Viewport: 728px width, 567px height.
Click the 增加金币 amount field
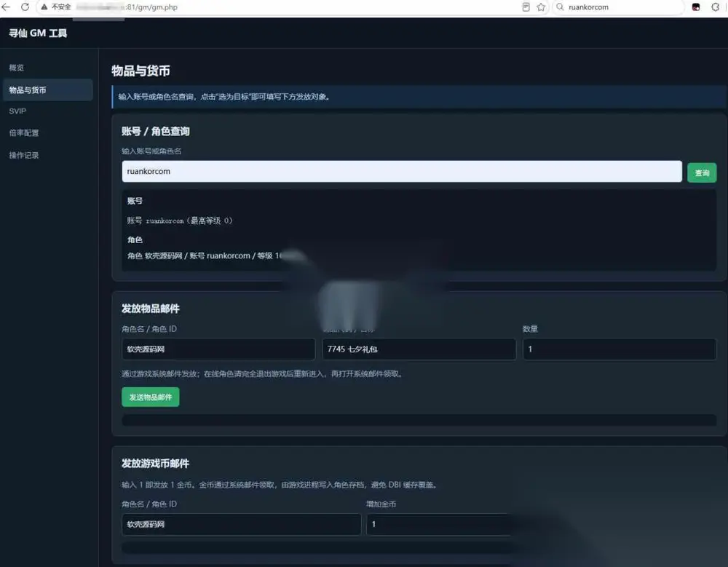coord(439,524)
